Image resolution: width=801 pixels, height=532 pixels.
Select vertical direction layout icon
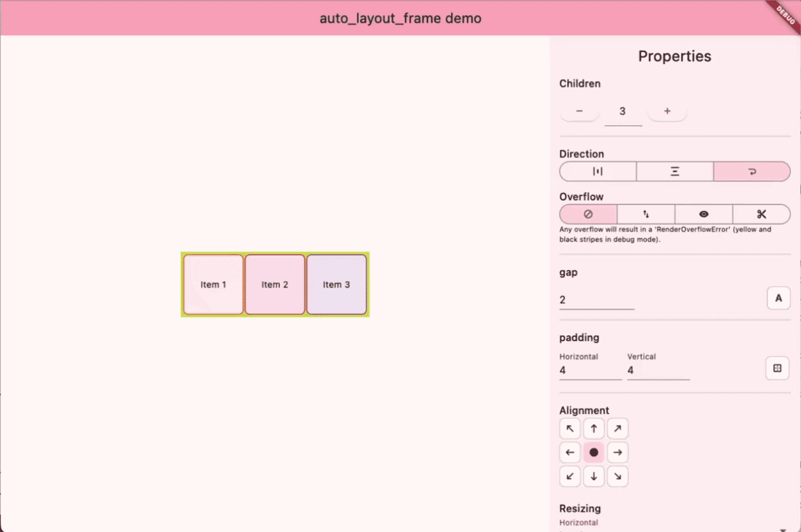tap(675, 171)
